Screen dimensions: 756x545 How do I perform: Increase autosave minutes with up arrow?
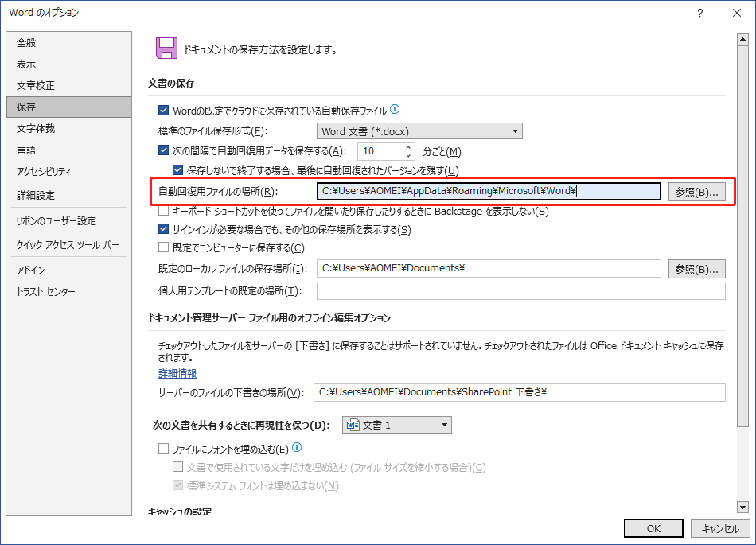coord(408,147)
